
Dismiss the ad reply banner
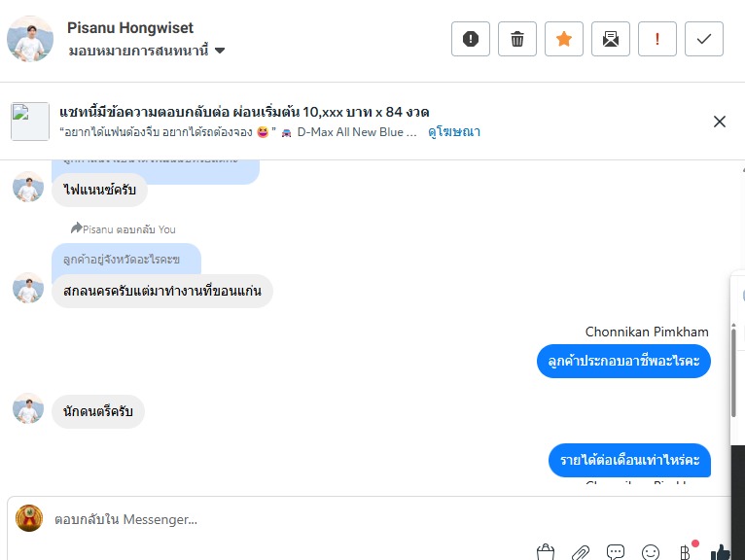point(720,122)
